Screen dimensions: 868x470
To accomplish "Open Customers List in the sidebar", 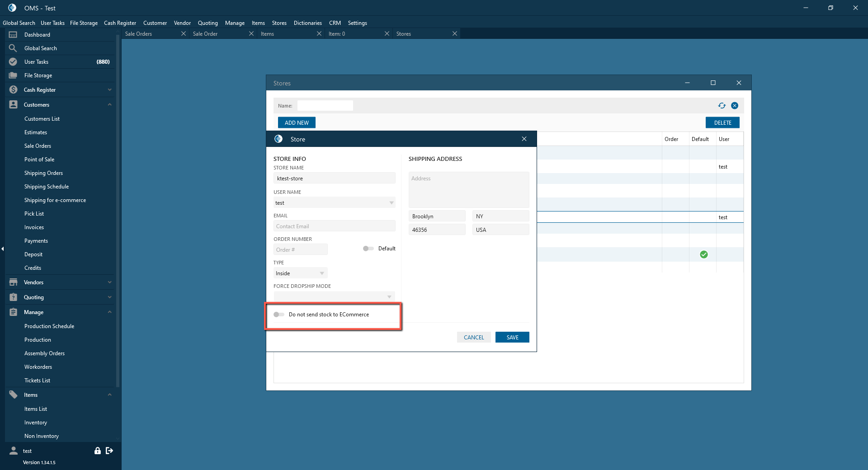I will (42, 119).
